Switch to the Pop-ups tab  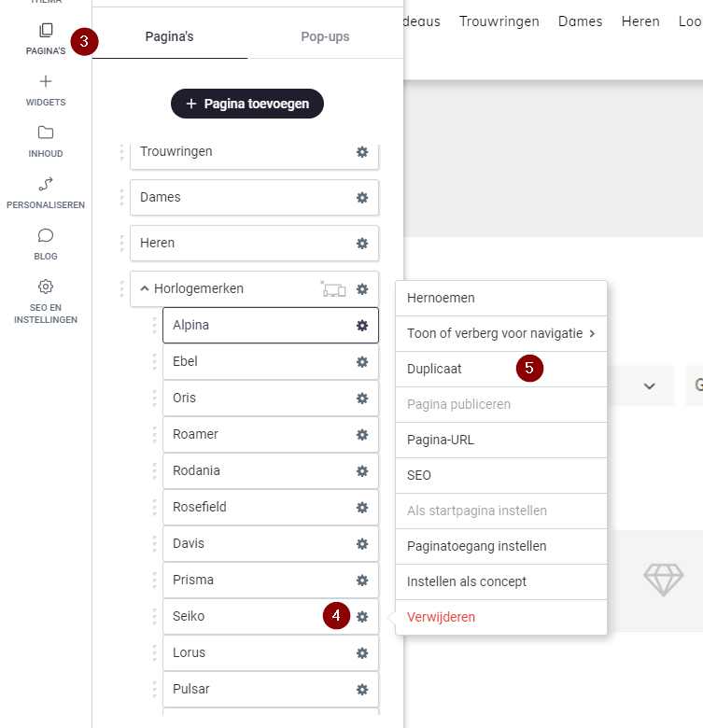coord(325,36)
